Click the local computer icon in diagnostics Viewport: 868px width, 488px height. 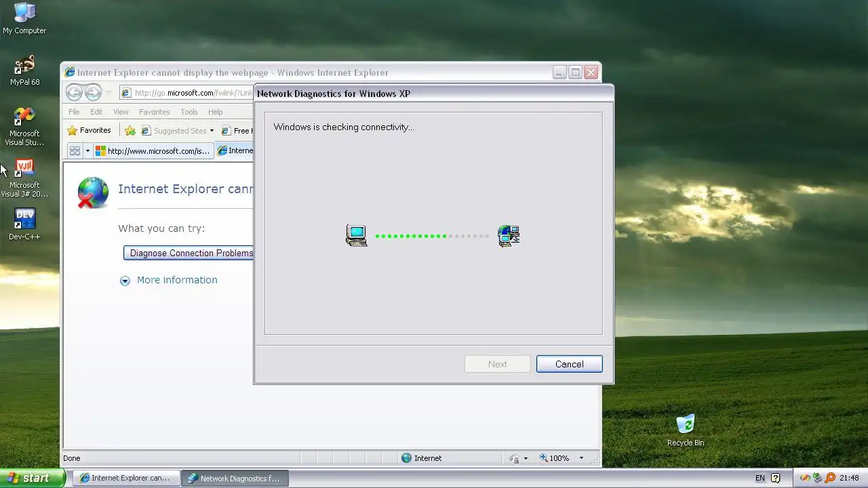coord(356,236)
